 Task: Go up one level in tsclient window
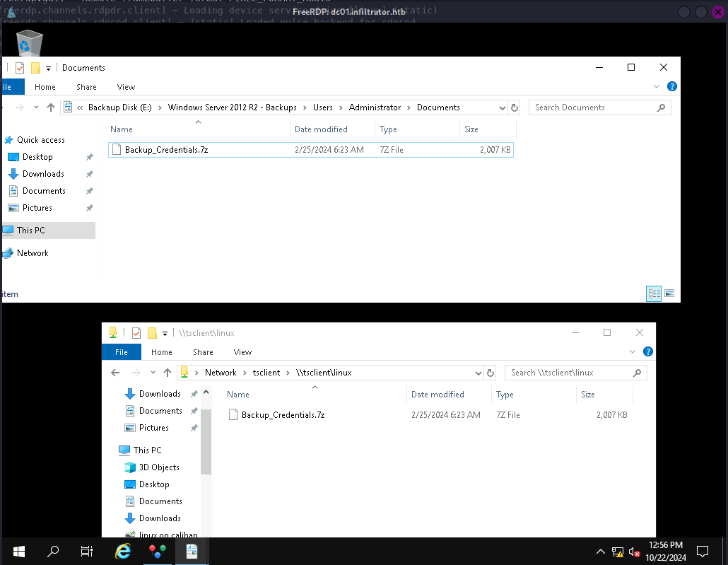[168, 373]
